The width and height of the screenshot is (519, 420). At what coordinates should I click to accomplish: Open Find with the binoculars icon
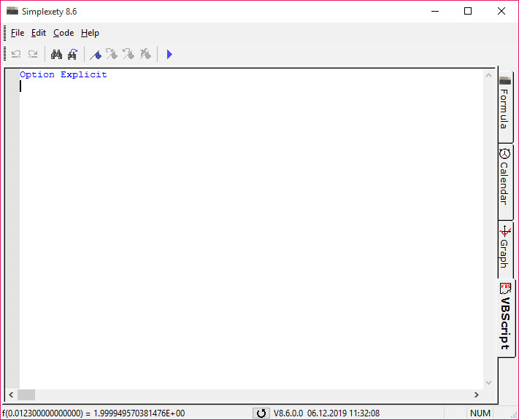[x=56, y=54]
